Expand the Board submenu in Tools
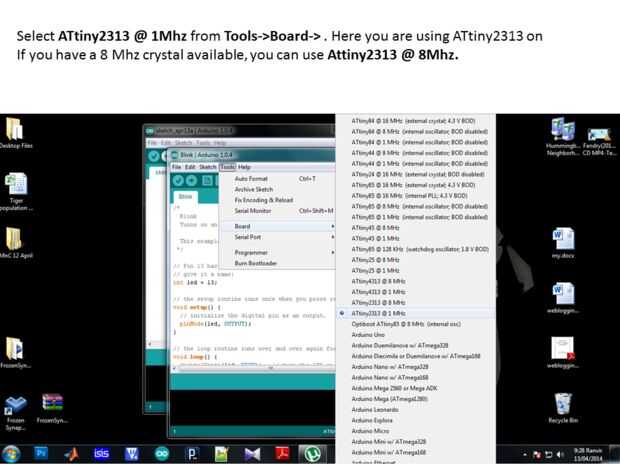Screen dimensions: 620x465 278,226
